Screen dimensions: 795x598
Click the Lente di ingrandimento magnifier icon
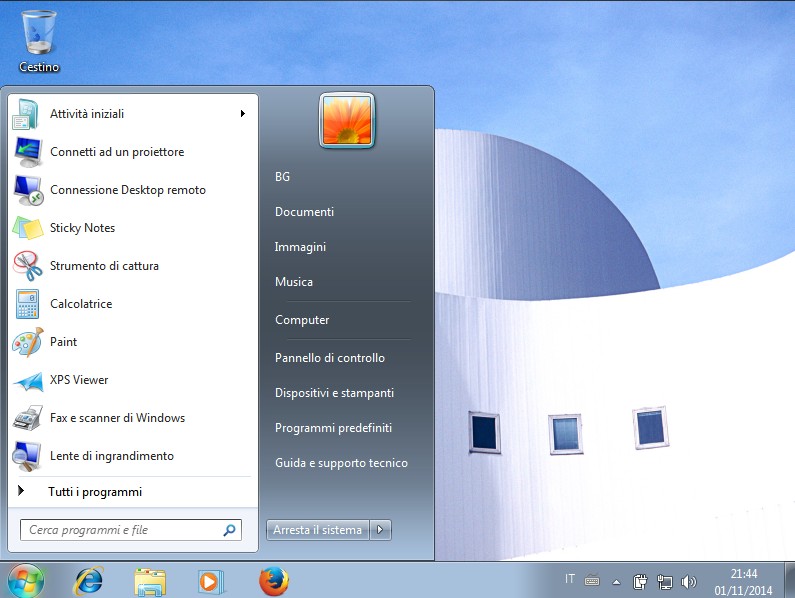pos(27,456)
